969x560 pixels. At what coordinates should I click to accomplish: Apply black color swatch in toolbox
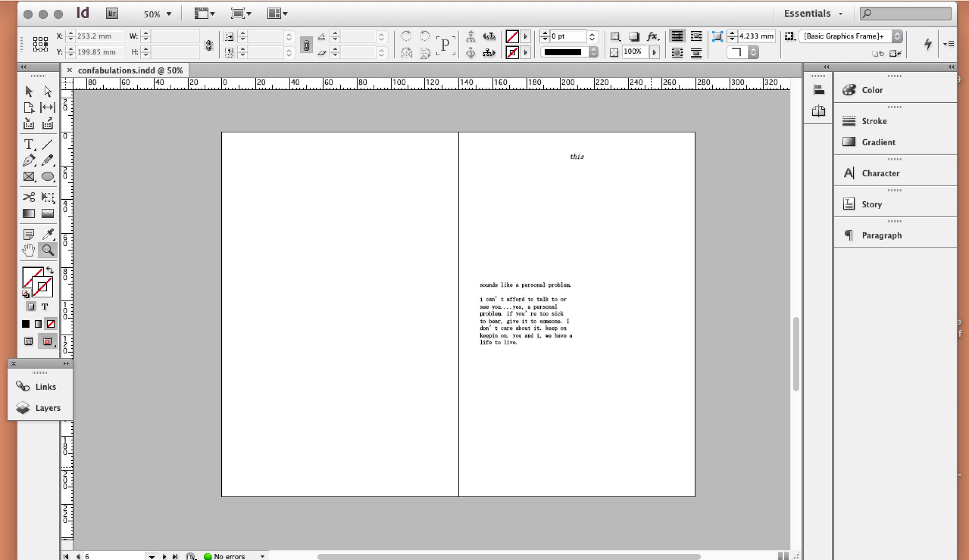[26, 324]
